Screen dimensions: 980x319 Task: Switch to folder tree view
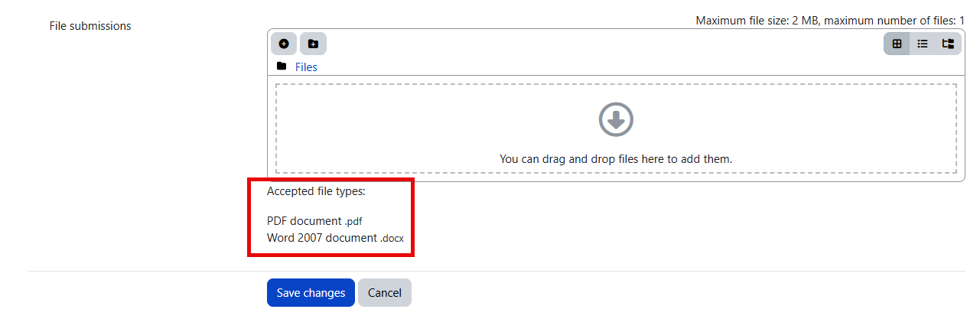point(948,44)
